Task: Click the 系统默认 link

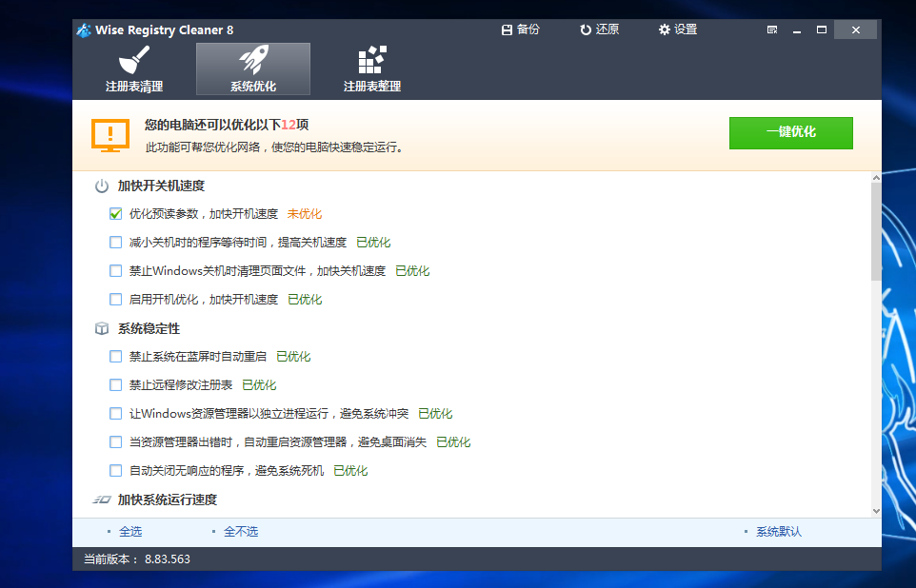Action: tap(779, 531)
